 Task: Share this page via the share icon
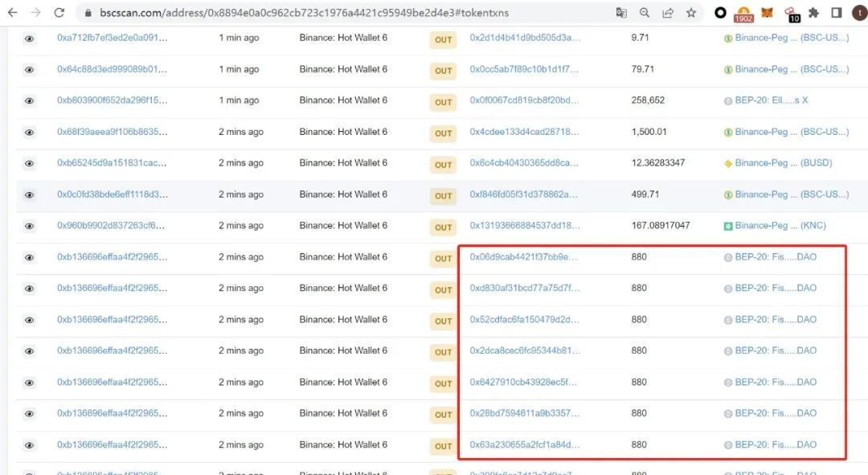tap(668, 12)
